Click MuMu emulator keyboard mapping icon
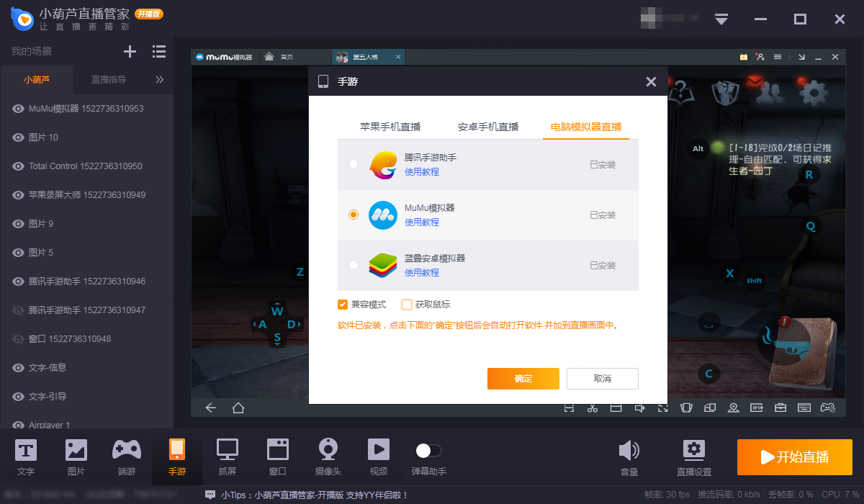864x504 pixels. (x=804, y=408)
